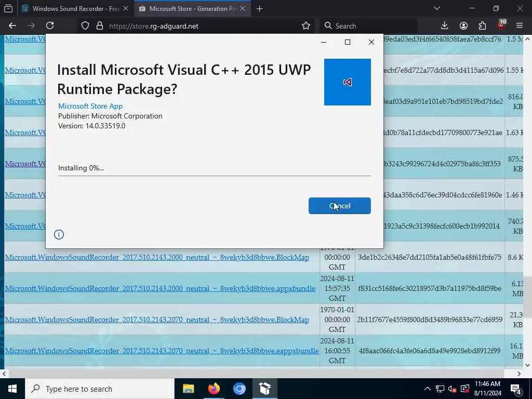The height and width of the screenshot is (399, 532).
Task: Open the Firefox account icon
Action: [463, 26]
